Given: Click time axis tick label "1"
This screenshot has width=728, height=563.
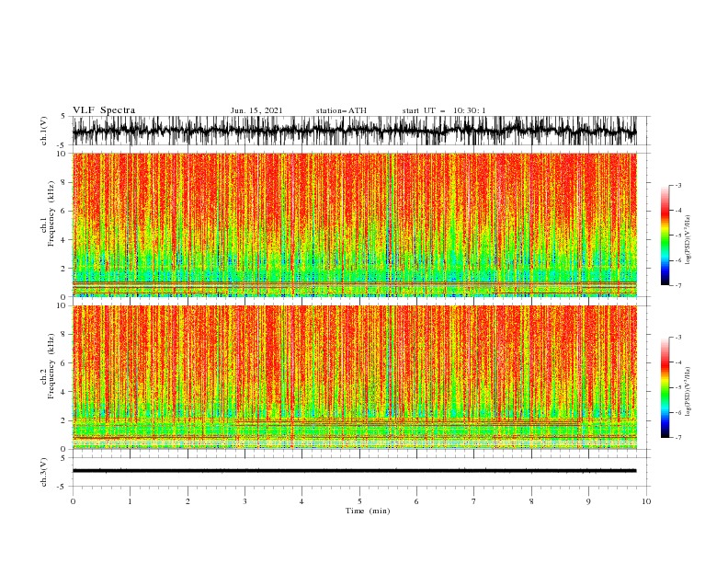Looking at the screenshot, I should pyautogui.click(x=130, y=501).
